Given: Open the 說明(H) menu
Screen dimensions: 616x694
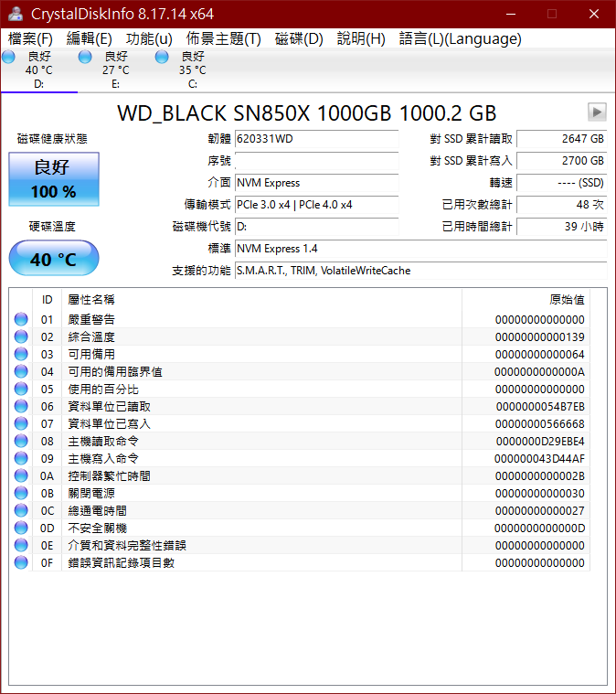Looking at the screenshot, I should (x=361, y=39).
